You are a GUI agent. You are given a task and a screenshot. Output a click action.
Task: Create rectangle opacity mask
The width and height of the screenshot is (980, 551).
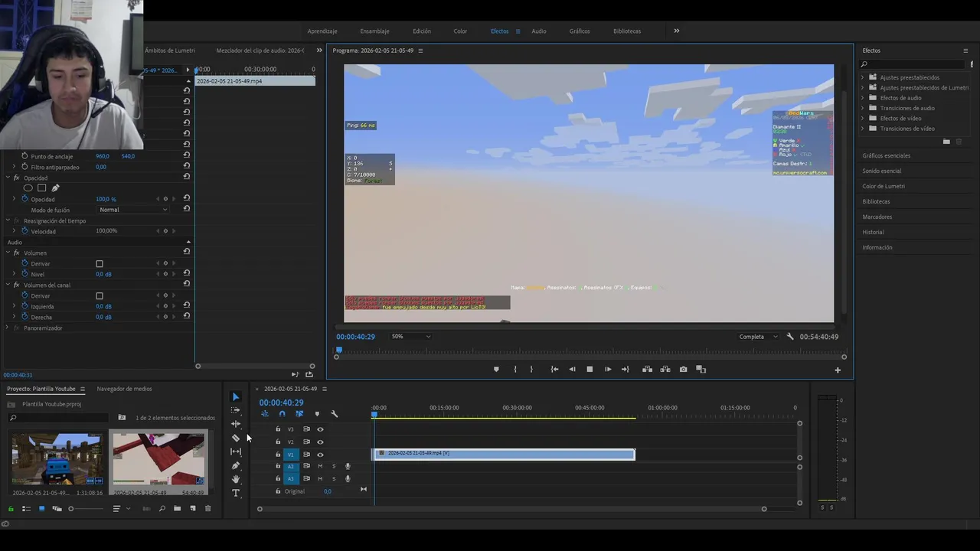[41, 188]
